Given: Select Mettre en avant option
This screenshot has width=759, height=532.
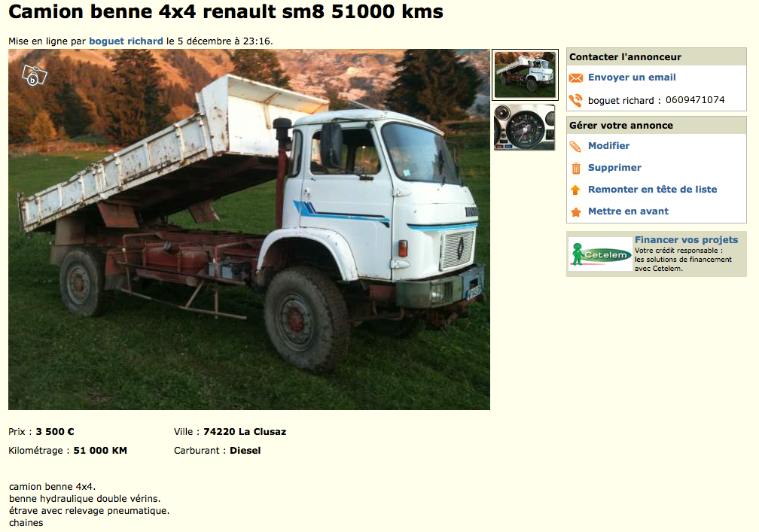Looking at the screenshot, I should click(x=628, y=211).
